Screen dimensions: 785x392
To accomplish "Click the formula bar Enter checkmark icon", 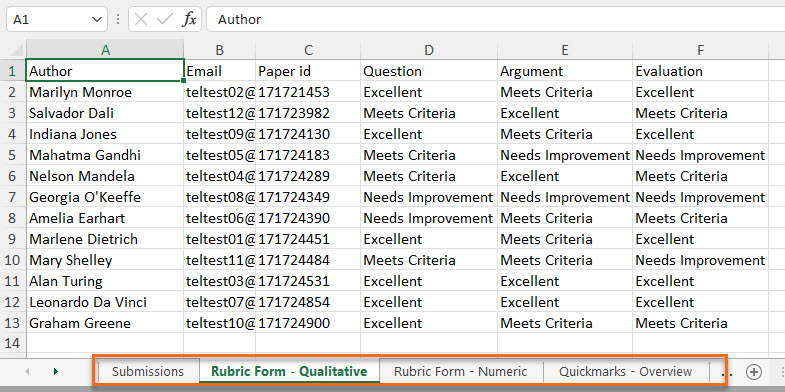I will tap(164, 20).
